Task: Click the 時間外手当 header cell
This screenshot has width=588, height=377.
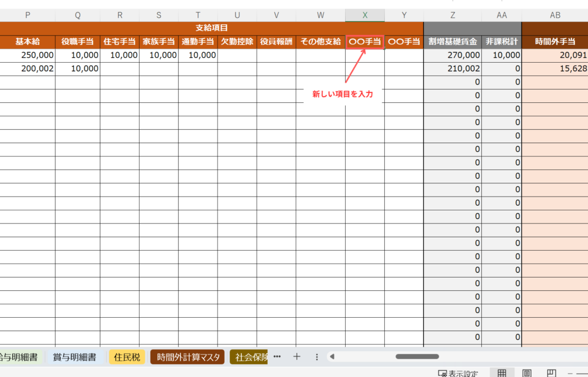Action: click(x=555, y=41)
